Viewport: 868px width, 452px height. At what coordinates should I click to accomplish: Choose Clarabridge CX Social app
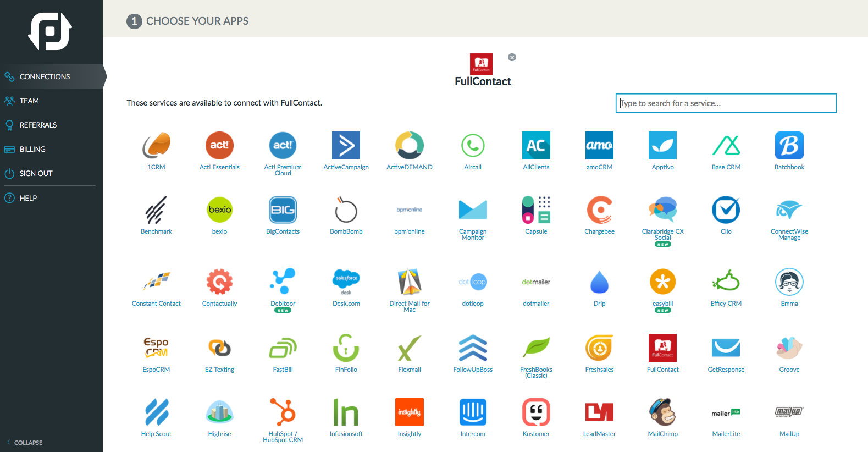pyautogui.click(x=662, y=210)
